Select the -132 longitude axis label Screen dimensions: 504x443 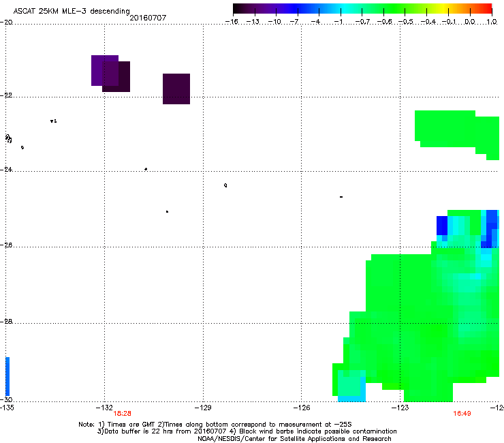[104, 408]
